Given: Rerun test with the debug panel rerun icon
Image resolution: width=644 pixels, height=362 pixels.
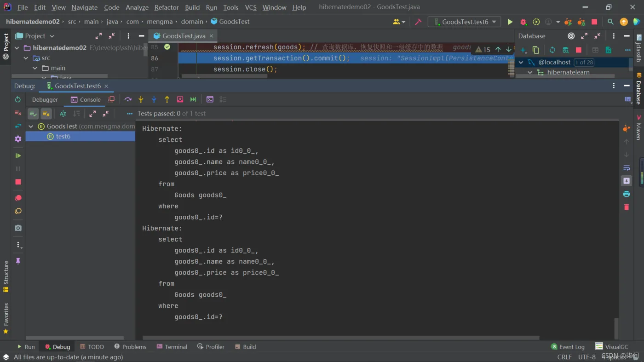Looking at the screenshot, I should pos(18,99).
